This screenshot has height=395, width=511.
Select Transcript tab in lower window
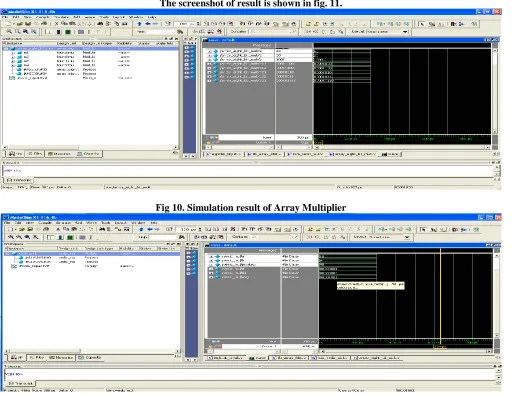pos(20,383)
